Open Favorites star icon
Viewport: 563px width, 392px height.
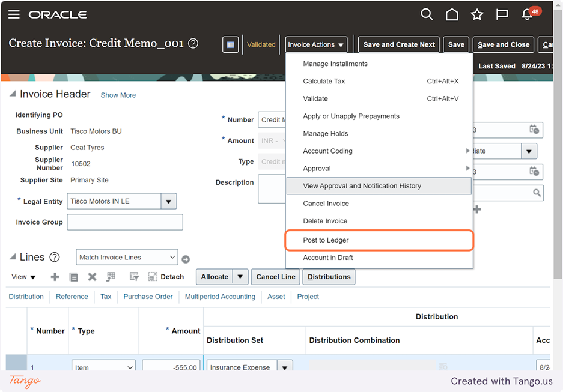[x=477, y=14]
